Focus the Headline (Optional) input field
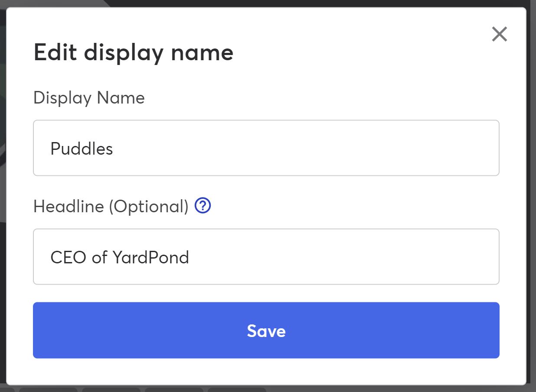The image size is (536, 392). (x=266, y=257)
